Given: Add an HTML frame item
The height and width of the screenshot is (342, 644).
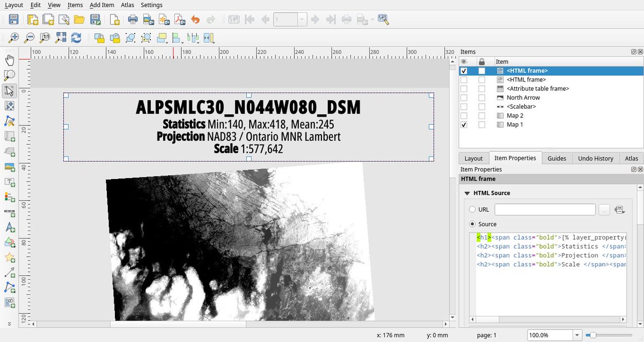Looking at the screenshot, I should (x=9, y=303).
